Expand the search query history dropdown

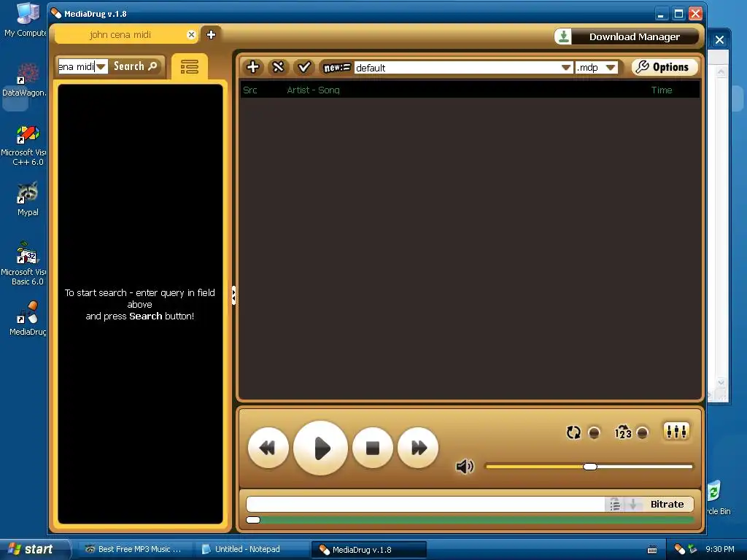click(x=101, y=66)
